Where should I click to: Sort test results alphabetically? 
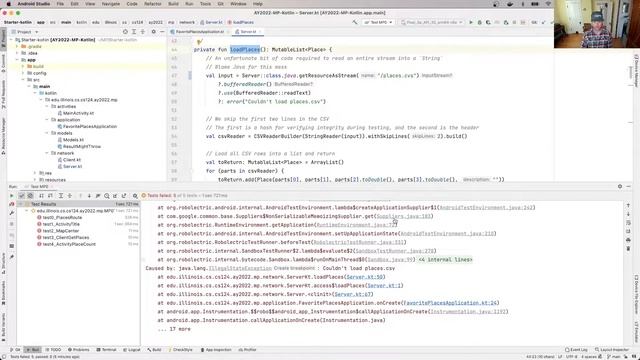click(41, 196)
